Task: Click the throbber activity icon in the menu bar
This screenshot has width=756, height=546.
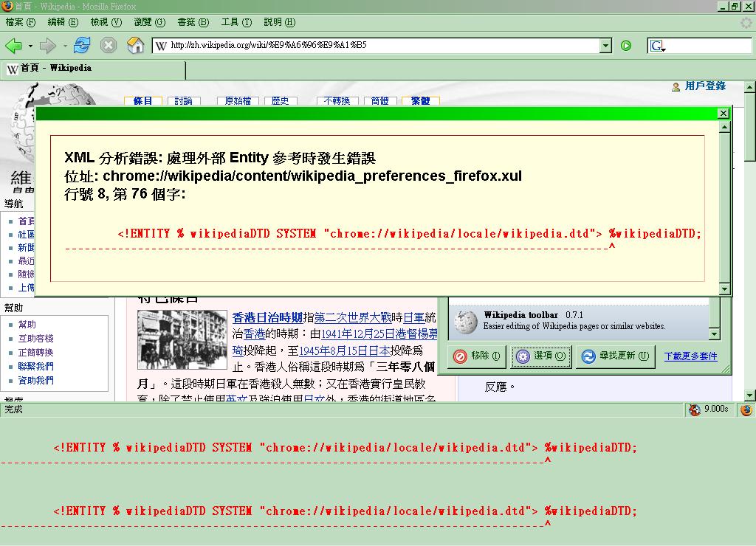Action: (x=746, y=22)
